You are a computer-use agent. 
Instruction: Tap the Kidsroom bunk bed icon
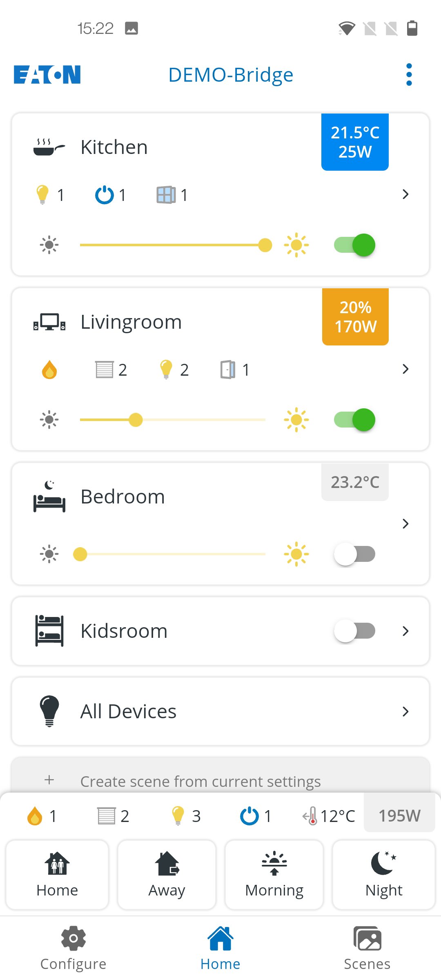click(49, 630)
